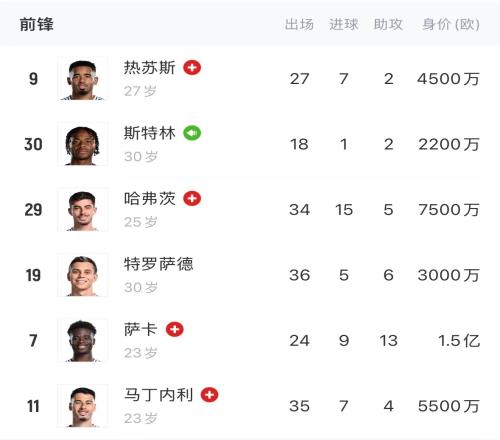
Task: Open 马丁内利 player photo
Action: click(x=82, y=406)
